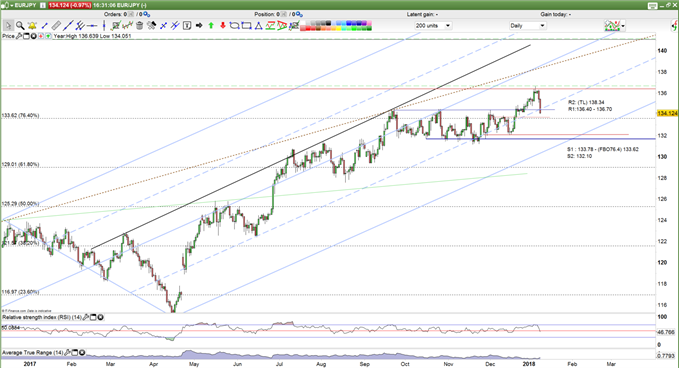Viewport: 679px width, 368px height.
Task: Choose the trend line drawing tool
Action: click(68, 26)
